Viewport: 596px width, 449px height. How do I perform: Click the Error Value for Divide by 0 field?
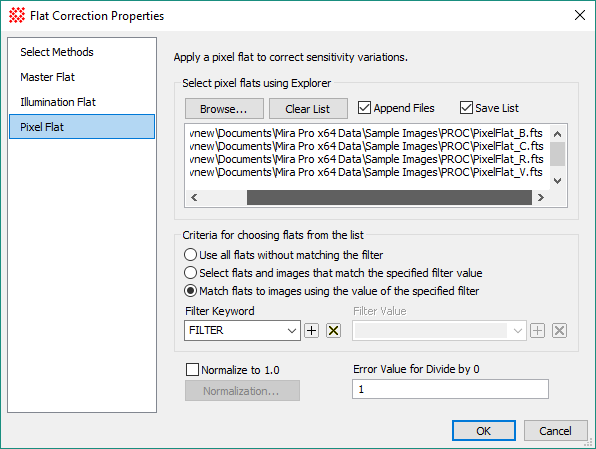450,389
